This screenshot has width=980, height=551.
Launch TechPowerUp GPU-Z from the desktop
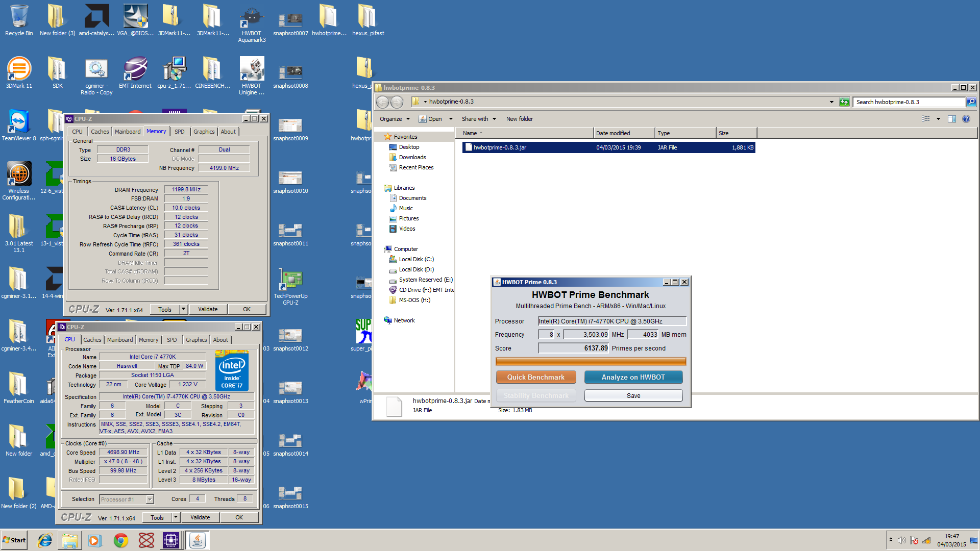[x=290, y=286]
